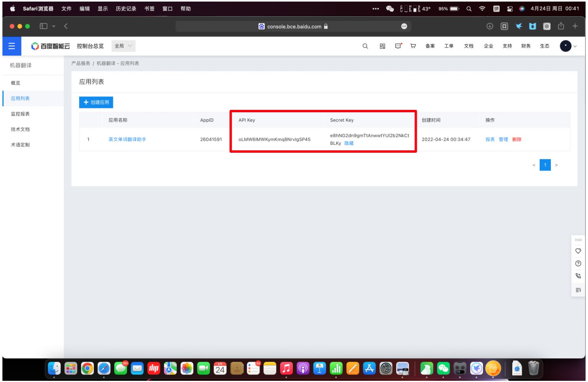
Task: Open Safari share icon
Action: tap(561, 26)
